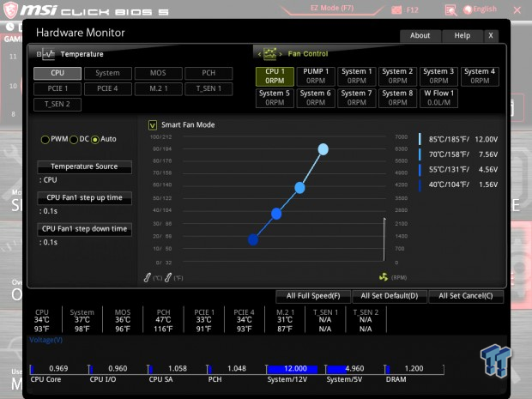This screenshot has width=532, height=399.
Task: Click the PCH 47°C temperature reading
Action: pos(163,320)
